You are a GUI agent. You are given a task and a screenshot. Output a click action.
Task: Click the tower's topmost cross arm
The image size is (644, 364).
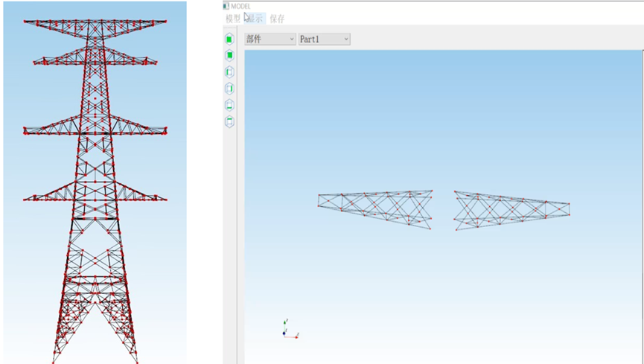click(95, 22)
